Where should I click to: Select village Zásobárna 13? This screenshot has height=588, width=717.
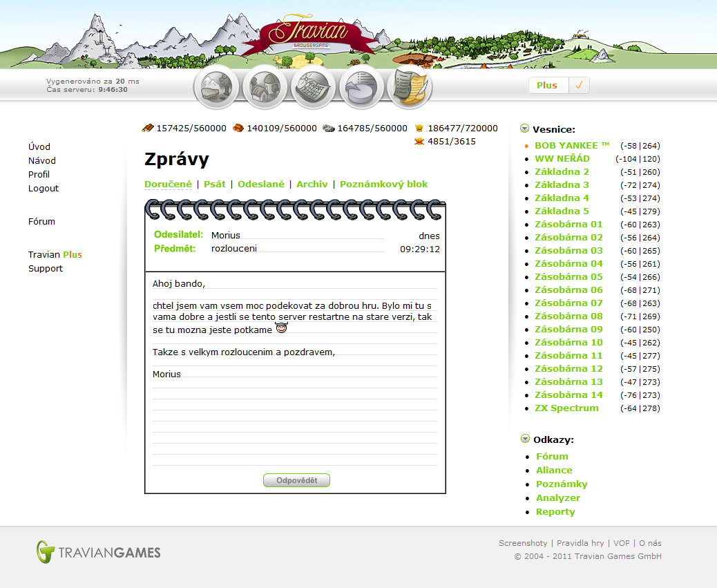(569, 382)
